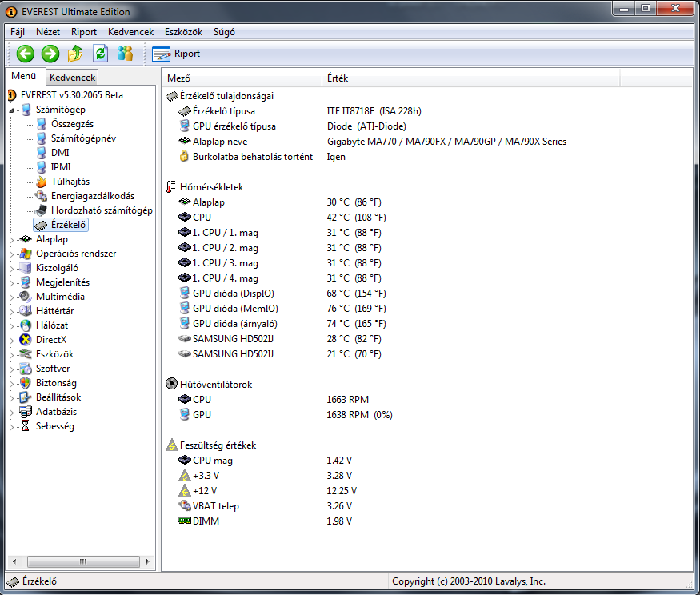700x595 pixels.
Task: Expand the Megjelenítés tree node
Action: coord(12,283)
